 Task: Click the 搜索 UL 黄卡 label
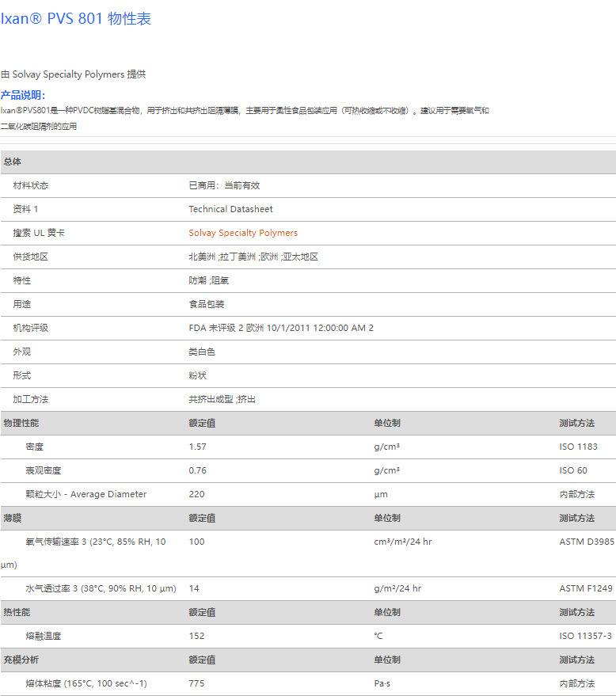coord(39,233)
